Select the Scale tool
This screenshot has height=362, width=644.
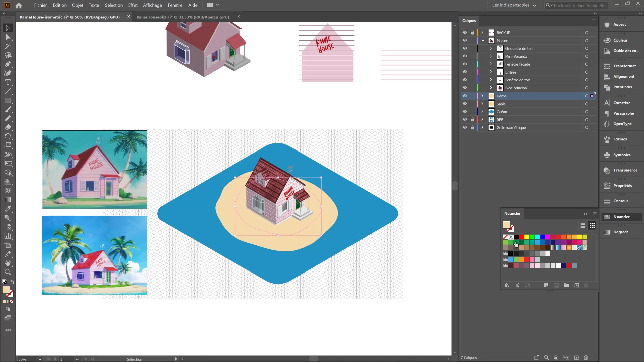pyautogui.click(x=8, y=146)
